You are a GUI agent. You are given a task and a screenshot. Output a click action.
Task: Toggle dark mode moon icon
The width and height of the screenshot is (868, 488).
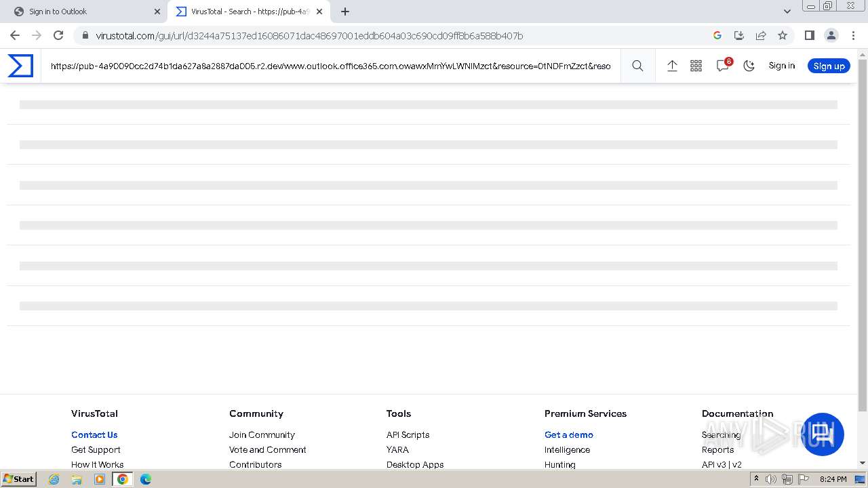click(749, 66)
